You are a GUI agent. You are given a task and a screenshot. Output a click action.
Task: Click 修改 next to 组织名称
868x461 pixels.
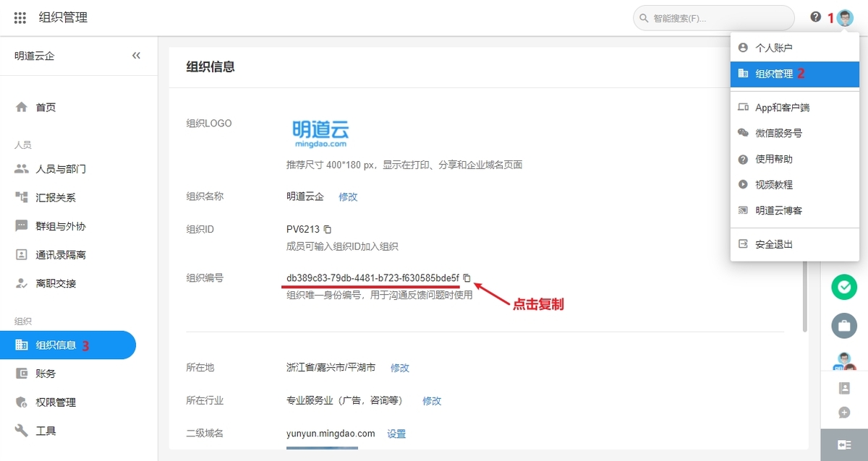[348, 197]
